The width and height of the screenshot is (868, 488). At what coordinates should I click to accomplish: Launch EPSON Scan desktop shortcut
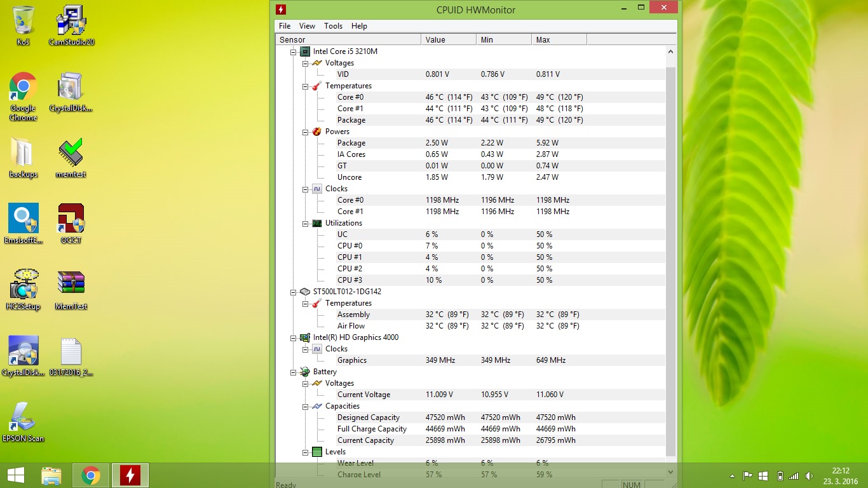click(24, 423)
